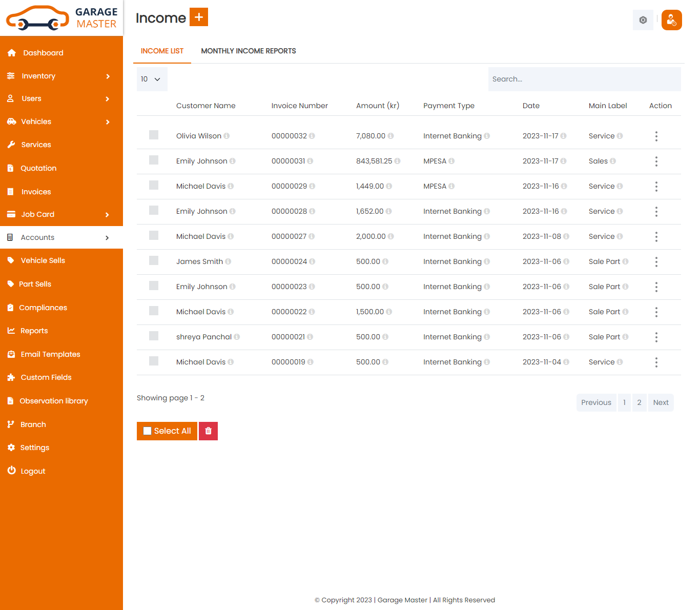Open action menu for Olivia Wilson row

click(656, 136)
